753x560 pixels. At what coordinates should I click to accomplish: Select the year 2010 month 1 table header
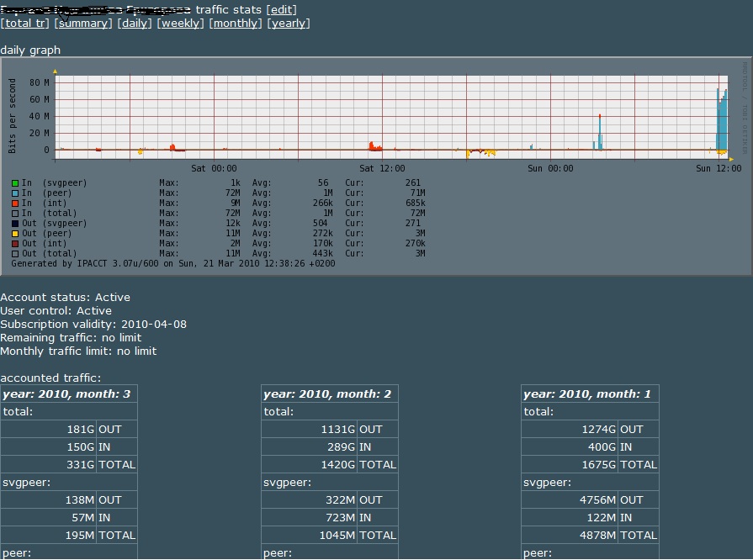[x=587, y=394]
